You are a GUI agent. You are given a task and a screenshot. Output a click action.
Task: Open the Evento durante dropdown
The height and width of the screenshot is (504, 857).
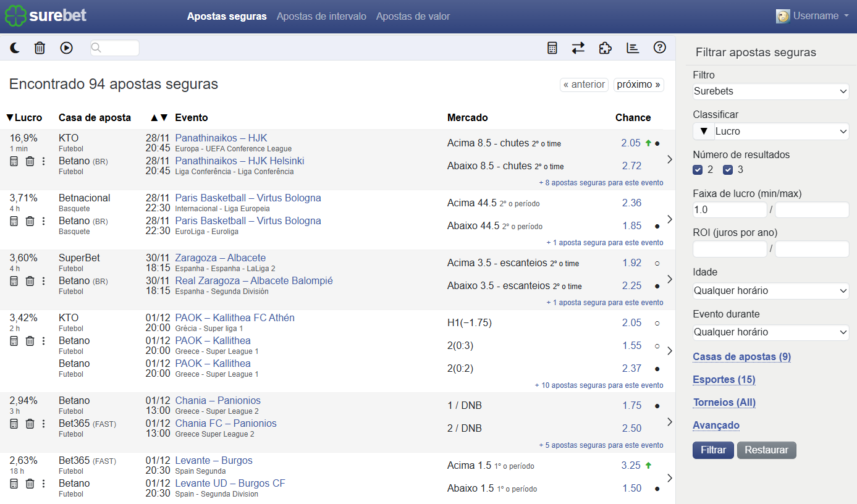pyautogui.click(x=771, y=332)
